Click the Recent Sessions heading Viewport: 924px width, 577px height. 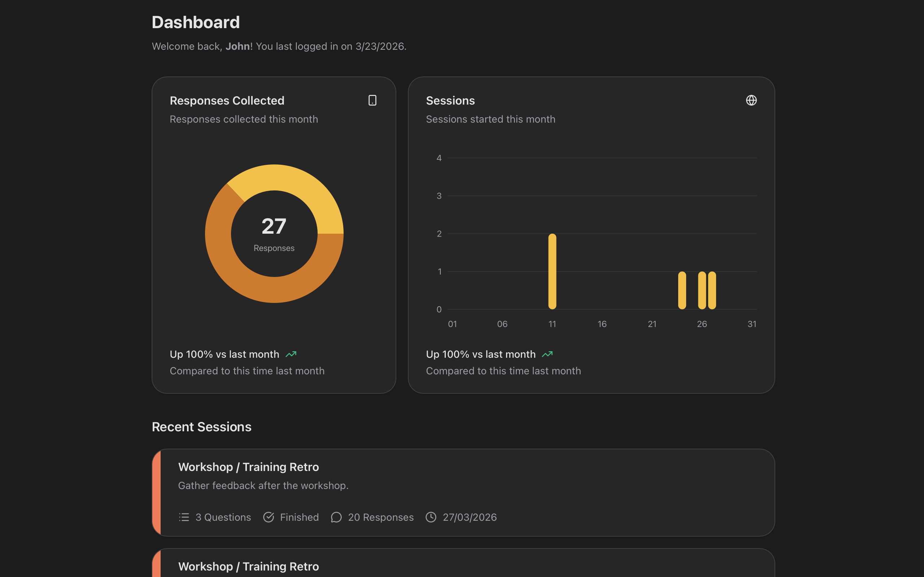pos(202,427)
